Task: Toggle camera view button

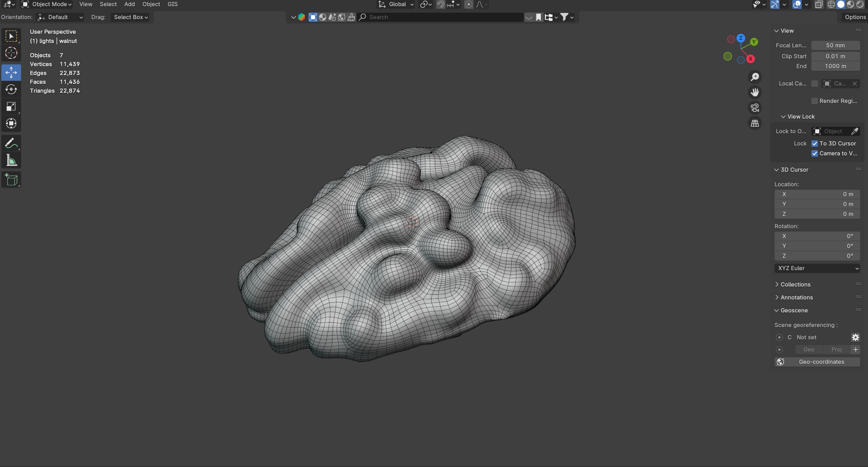Action: coord(755,108)
